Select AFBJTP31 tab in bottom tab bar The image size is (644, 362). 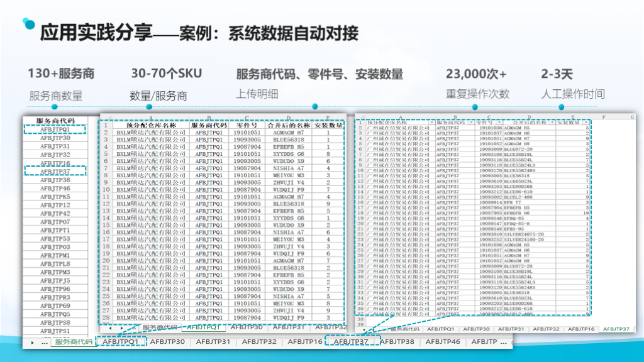(213, 341)
